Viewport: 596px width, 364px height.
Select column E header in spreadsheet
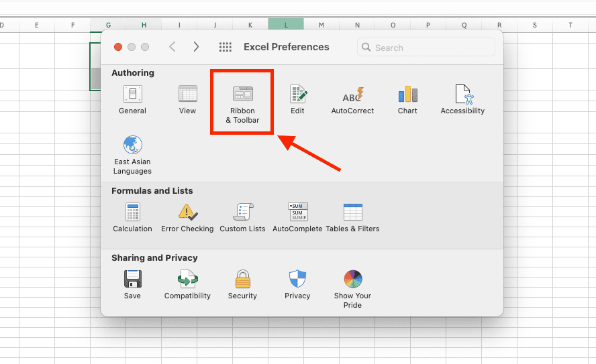point(37,25)
